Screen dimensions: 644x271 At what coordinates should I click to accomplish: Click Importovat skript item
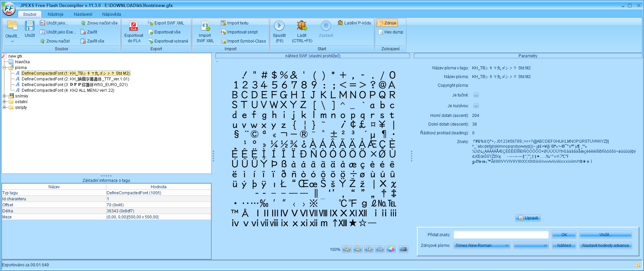(x=239, y=32)
